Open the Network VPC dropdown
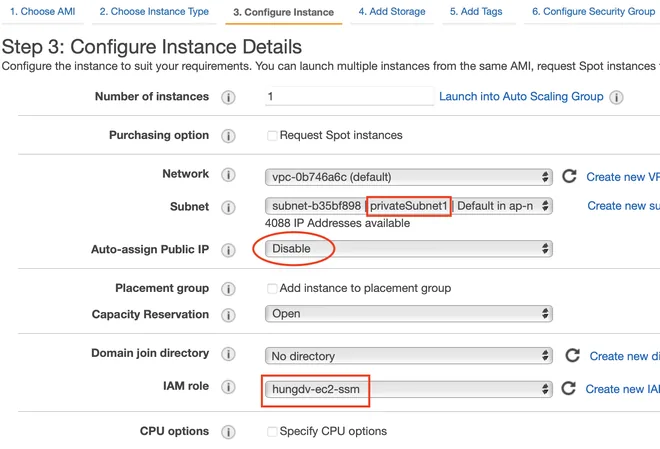 tap(409, 177)
